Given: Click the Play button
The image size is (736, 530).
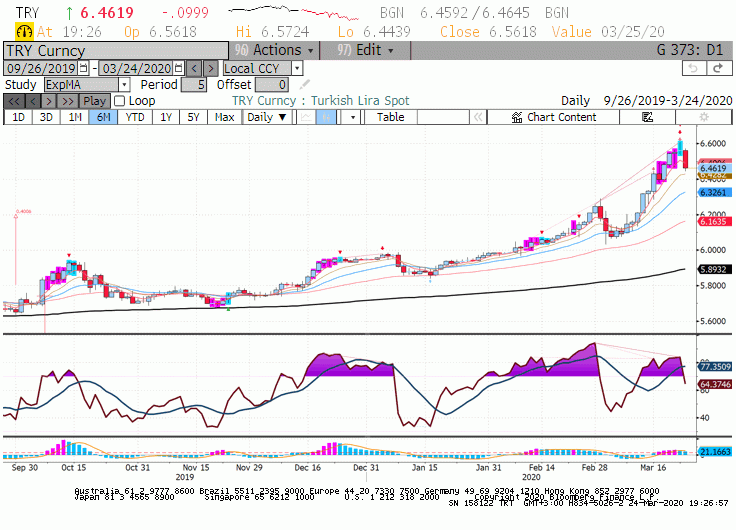Looking at the screenshot, I should coord(94,101).
